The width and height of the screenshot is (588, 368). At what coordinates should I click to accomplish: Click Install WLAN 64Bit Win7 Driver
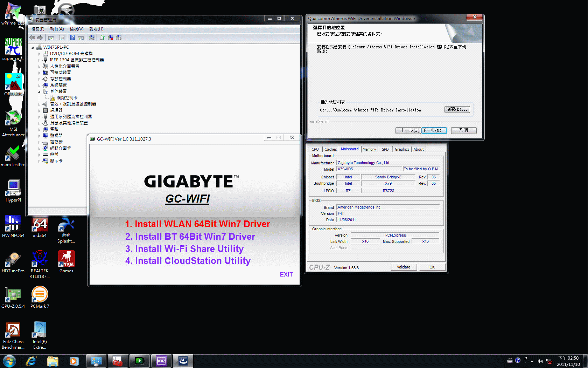[x=198, y=224]
